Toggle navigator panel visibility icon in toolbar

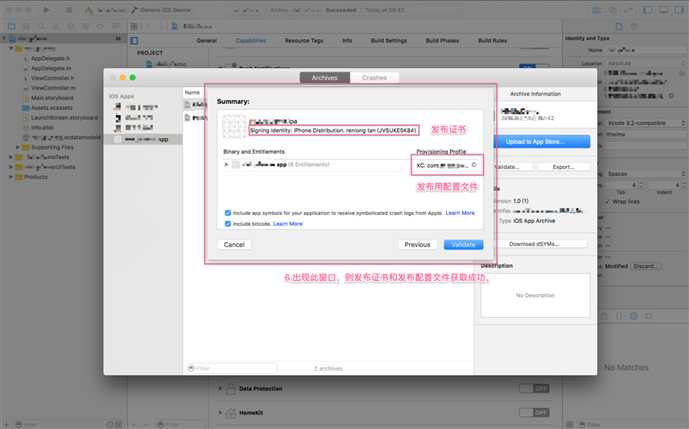click(x=648, y=10)
